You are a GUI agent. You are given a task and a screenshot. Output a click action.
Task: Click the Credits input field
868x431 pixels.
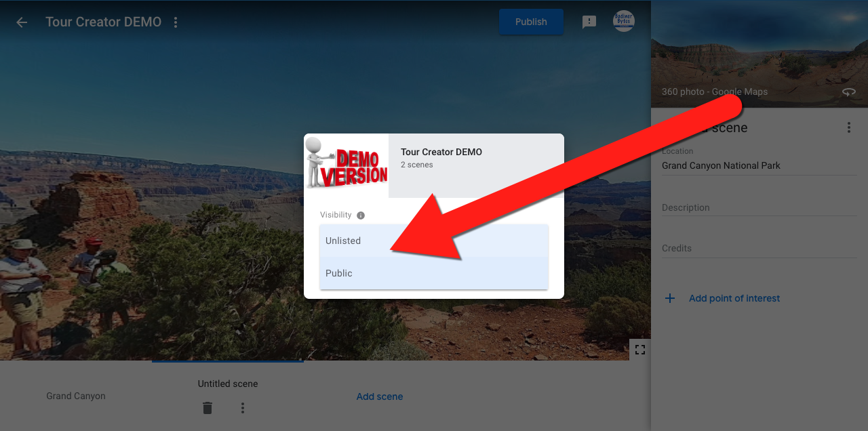click(x=759, y=248)
